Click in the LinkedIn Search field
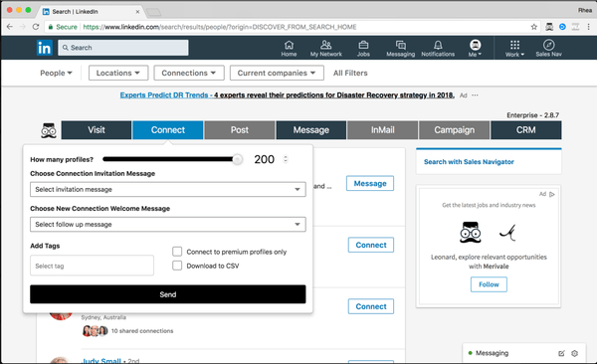The image size is (597, 364). pyautogui.click(x=123, y=48)
